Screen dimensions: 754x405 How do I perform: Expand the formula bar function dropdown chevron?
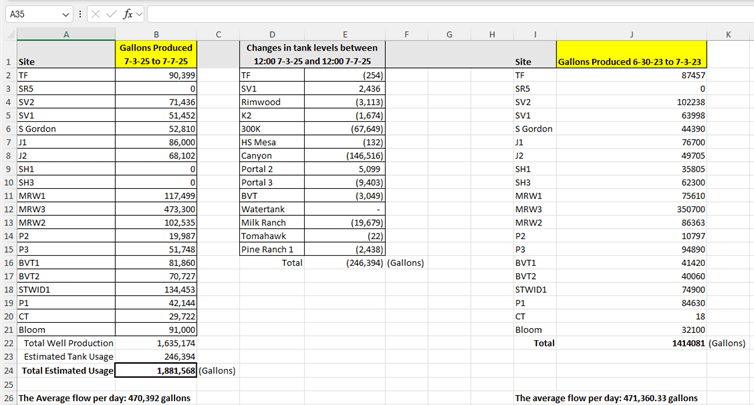click(x=141, y=15)
